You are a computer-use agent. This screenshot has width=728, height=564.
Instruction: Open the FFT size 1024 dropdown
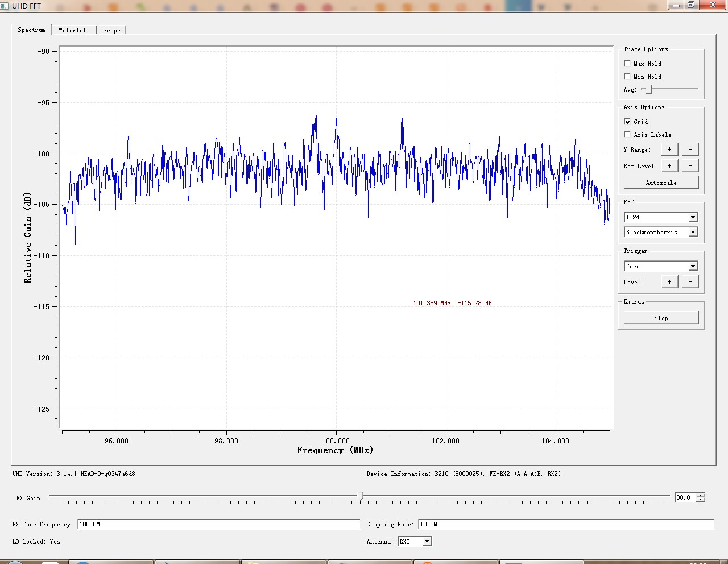click(x=661, y=217)
